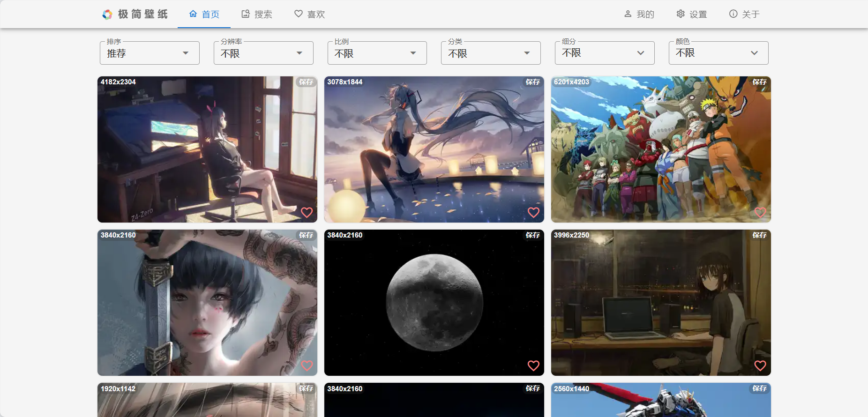Image resolution: width=868 pixels, height=417 pixels.
Task: Like the 6201x4203 Naruto wallpaper
Action: (x=760, y=212)
